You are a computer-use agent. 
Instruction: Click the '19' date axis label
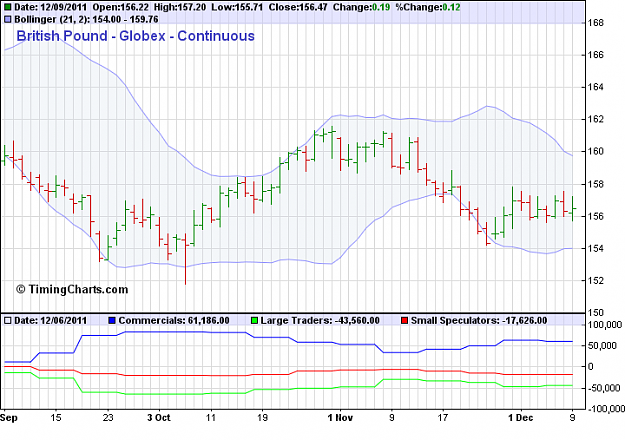pyautogui.click(x=262, y=418)
